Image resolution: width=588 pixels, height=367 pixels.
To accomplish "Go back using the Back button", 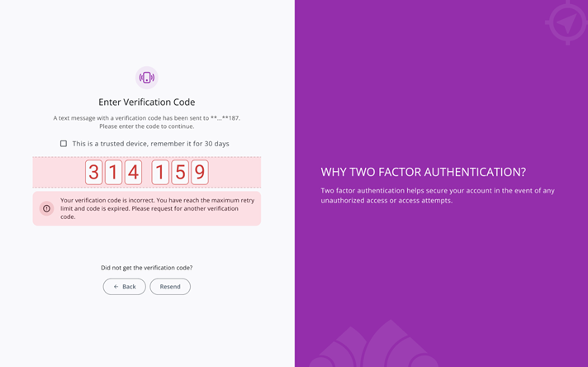I will point(125,287).
